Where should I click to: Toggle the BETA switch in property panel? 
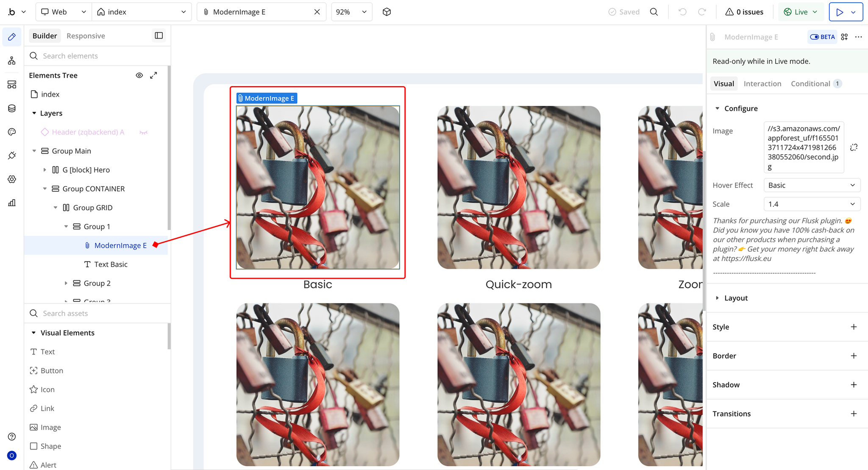point(822,37)
